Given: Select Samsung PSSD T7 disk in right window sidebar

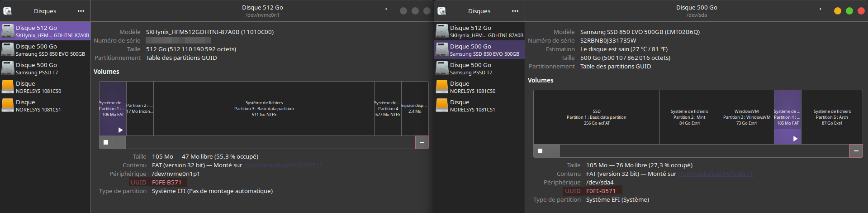Looking at the screenshot, I should coord(479,68).
